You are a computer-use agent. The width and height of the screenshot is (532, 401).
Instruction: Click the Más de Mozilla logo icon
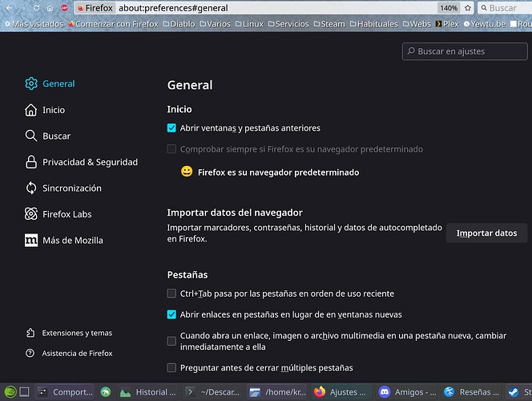(x=31, y=240)
